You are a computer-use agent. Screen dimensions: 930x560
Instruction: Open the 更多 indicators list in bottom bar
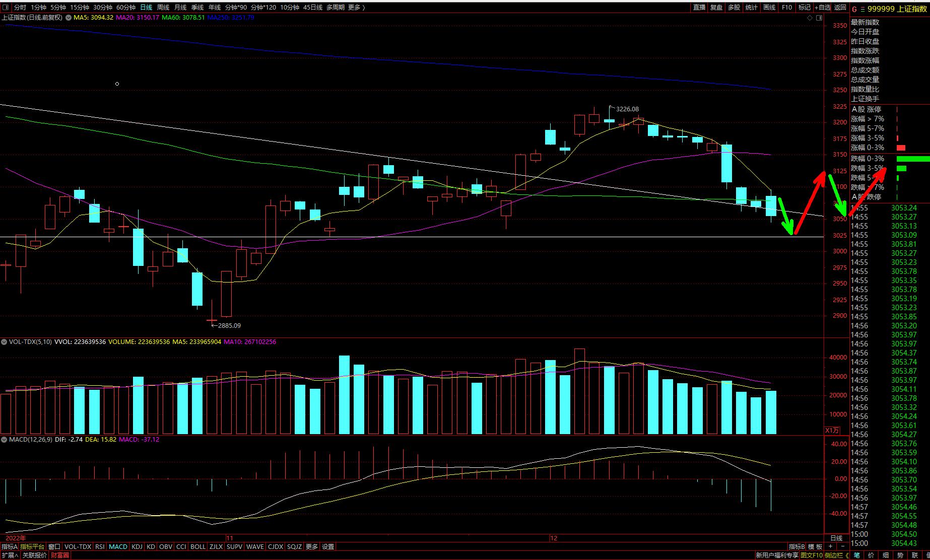(312, 547)
